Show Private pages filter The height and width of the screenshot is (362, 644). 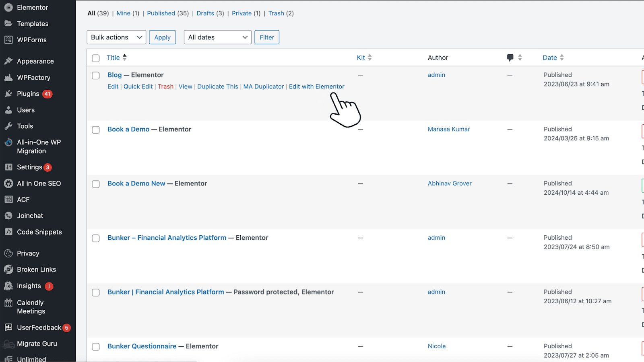pos(242,13)
